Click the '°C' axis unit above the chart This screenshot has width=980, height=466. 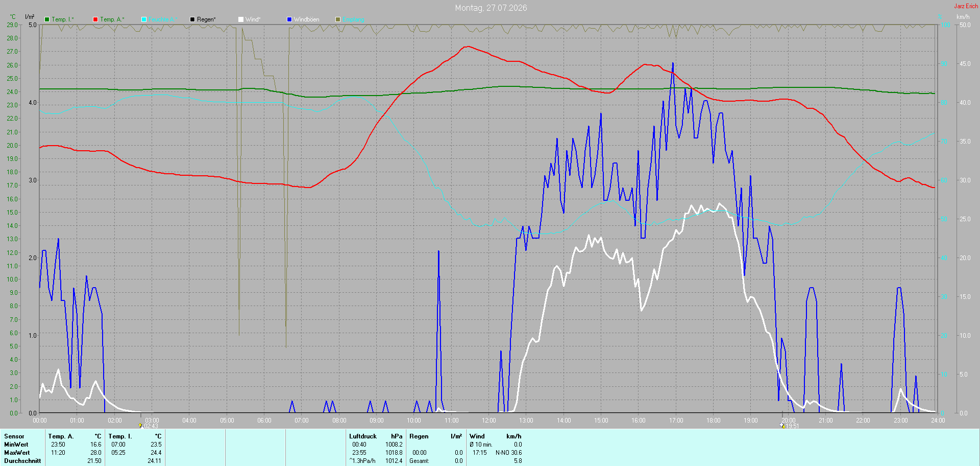(13, 17)
